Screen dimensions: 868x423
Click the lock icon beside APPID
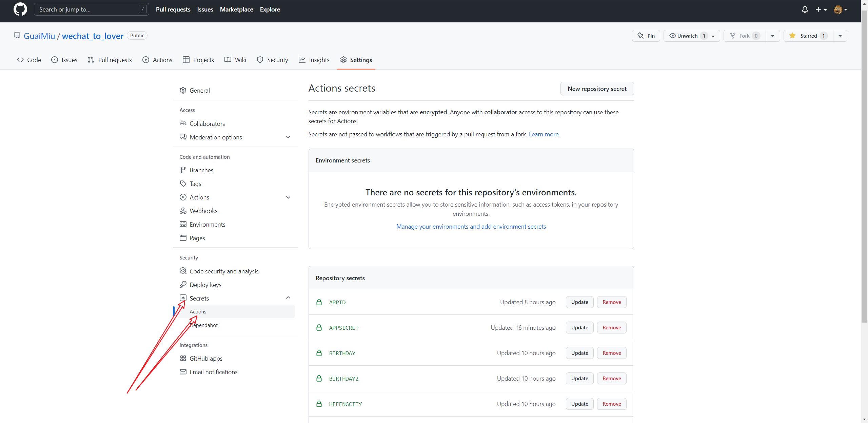point(319,302)
